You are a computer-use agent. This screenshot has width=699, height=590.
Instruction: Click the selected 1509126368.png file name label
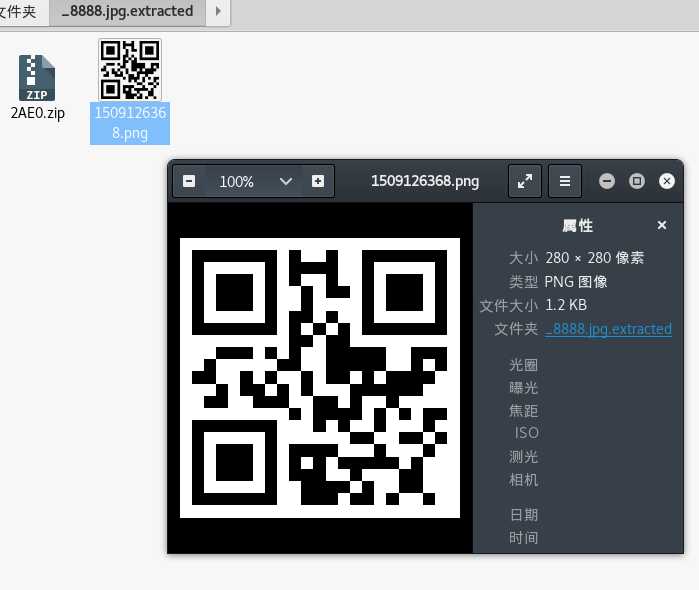point(130,123)
